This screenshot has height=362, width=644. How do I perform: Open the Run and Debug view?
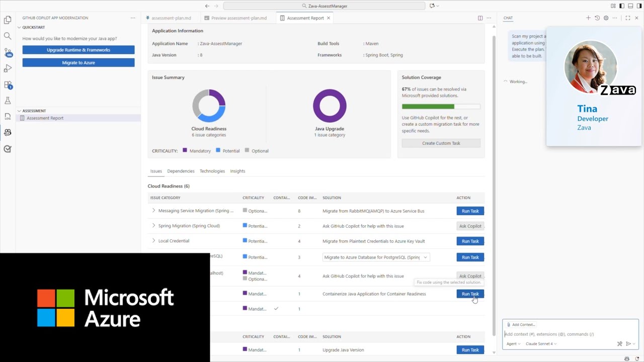8,68
